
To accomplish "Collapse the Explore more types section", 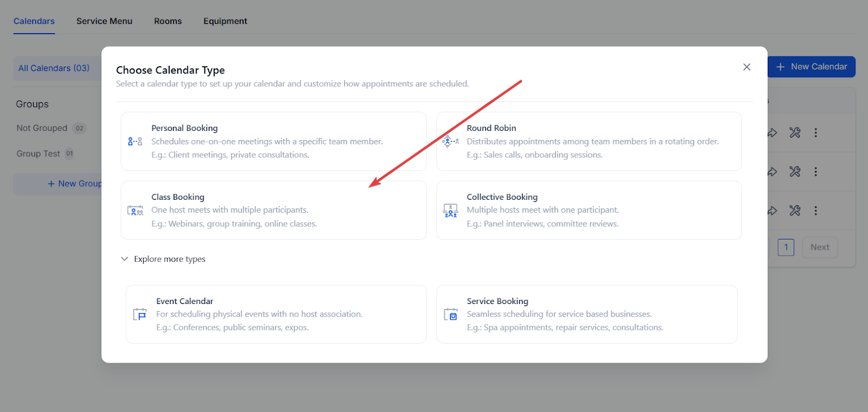I will coord(163,259).
